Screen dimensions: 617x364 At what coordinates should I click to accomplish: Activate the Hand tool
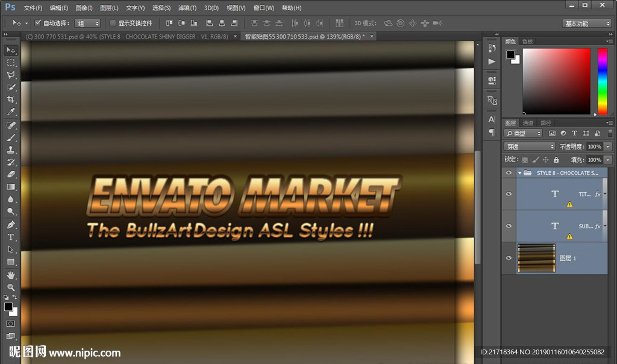(x=11, y=275)
